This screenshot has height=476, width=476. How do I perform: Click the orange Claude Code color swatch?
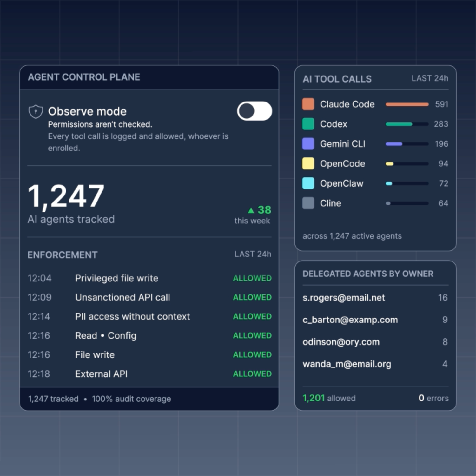click(x=308, y=104)
